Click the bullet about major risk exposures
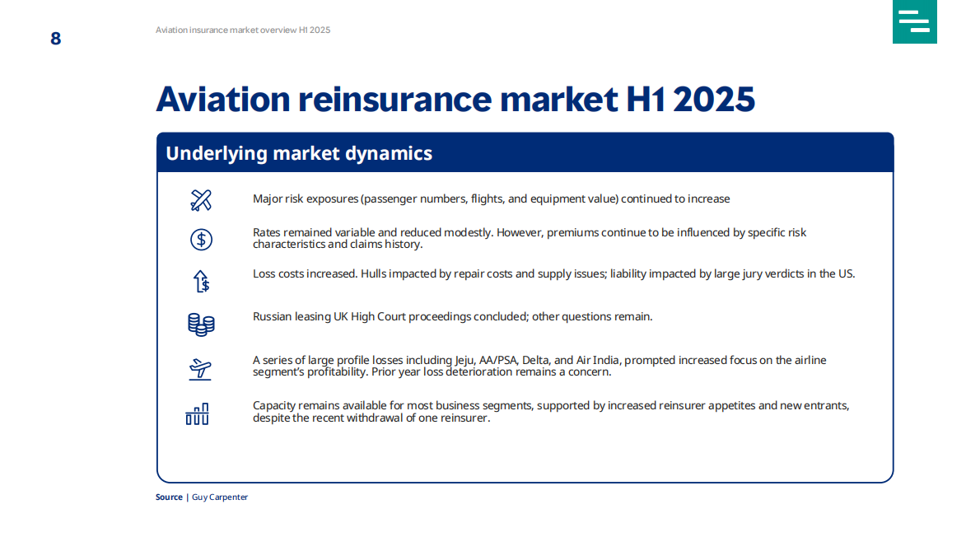980x551 pixels. pyautogui.click(x=491, y=198)
